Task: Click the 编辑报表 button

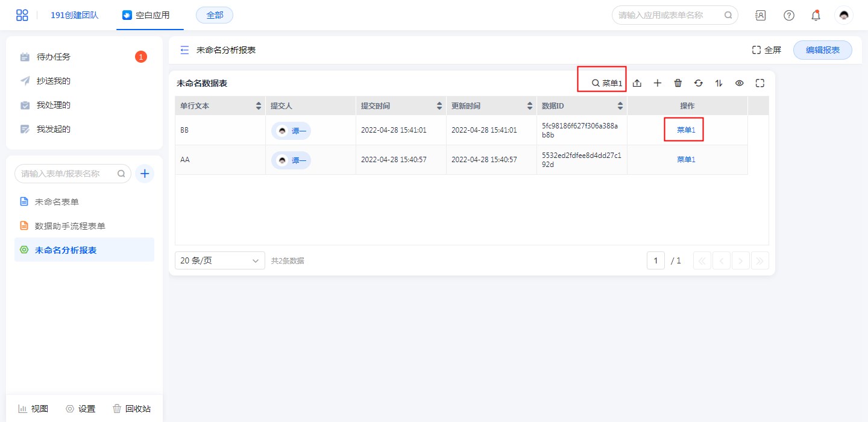Action: [822, 50]
